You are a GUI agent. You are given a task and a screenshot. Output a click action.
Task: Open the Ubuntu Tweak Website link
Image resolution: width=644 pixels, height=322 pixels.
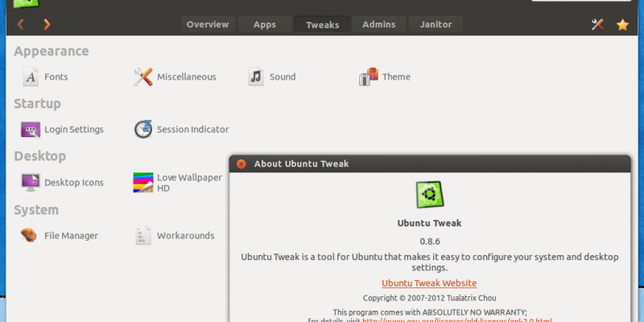pos(429,283)
